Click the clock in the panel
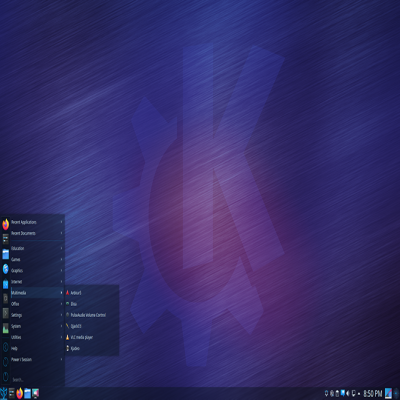This screenshot has height=400, width=400. [373, 394]
